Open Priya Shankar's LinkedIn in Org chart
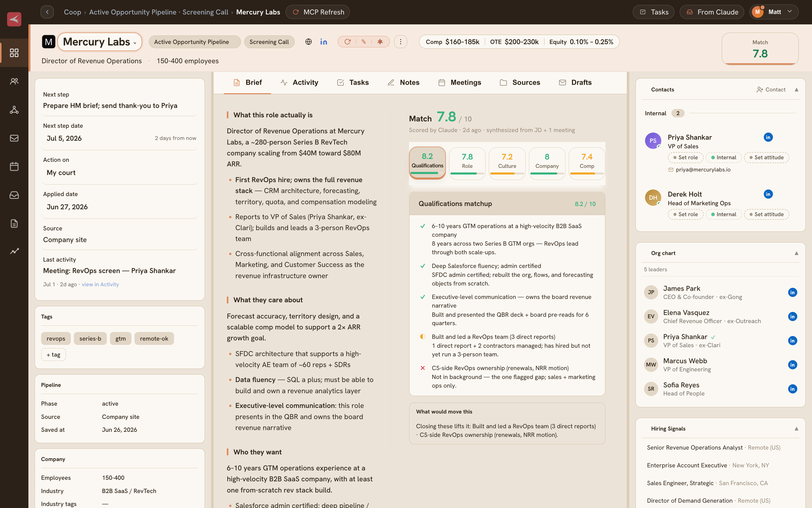The image size is (812, 508). [792, 341]
